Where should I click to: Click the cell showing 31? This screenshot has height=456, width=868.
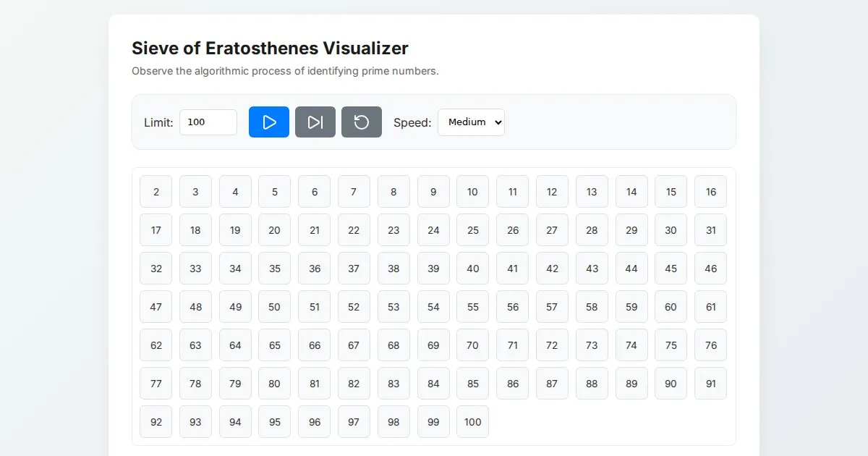(710, 230)
